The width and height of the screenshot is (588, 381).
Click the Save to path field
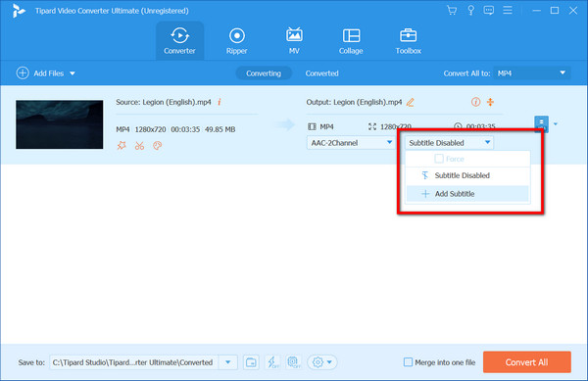pos(133,362)
